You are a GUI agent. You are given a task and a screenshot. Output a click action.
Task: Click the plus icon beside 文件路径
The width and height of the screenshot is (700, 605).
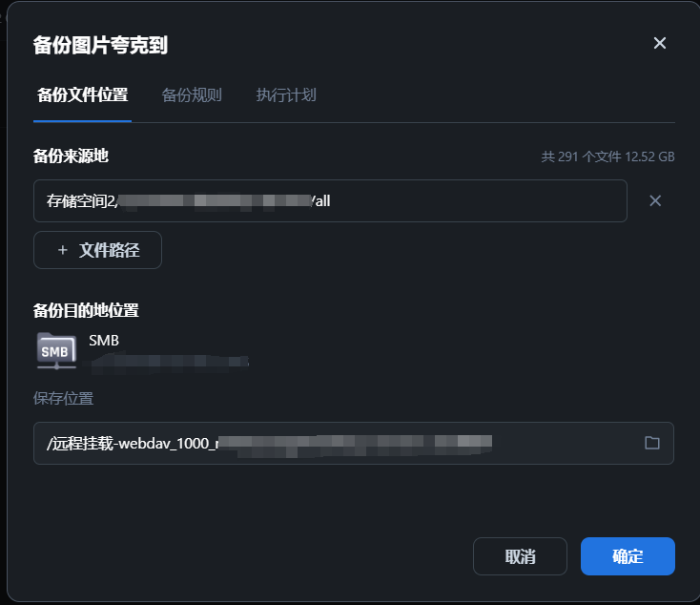point(63,250)
